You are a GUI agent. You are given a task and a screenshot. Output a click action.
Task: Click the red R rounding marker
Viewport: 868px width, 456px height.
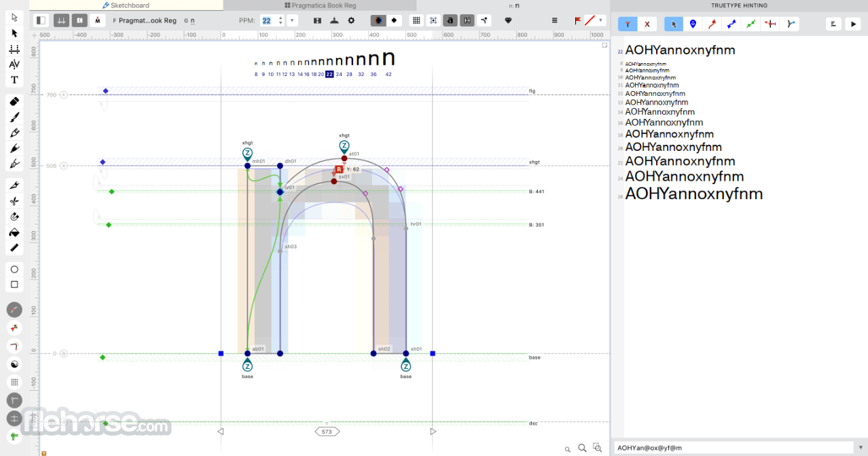point(339,169)
